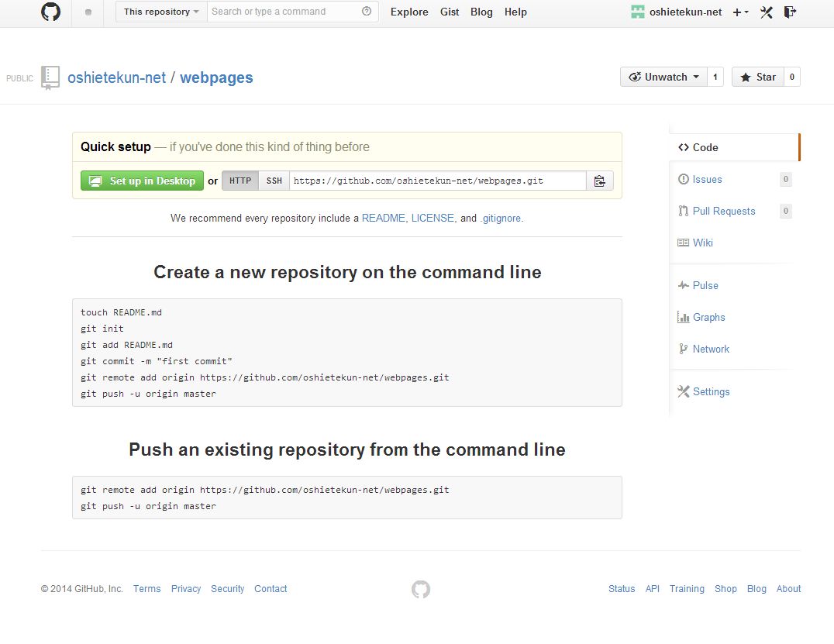Open the plus create-new dropdown
Viewport: 834px width, 644px height.
[x=740, y=12]
